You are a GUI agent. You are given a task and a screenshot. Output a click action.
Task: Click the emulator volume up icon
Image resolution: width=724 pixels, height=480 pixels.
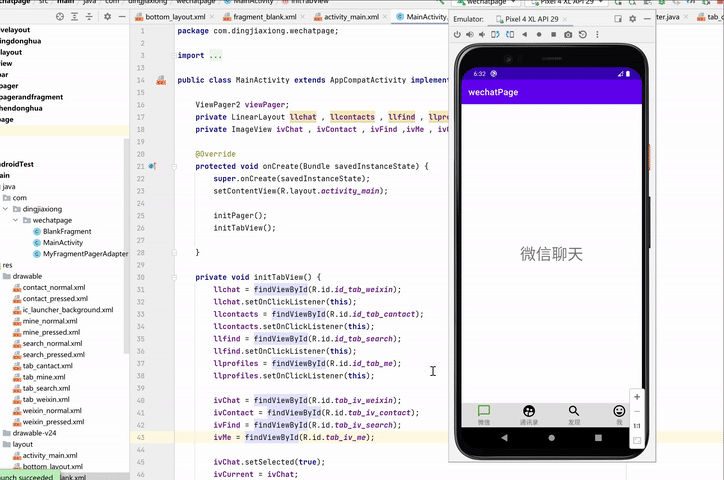(470, 35)
